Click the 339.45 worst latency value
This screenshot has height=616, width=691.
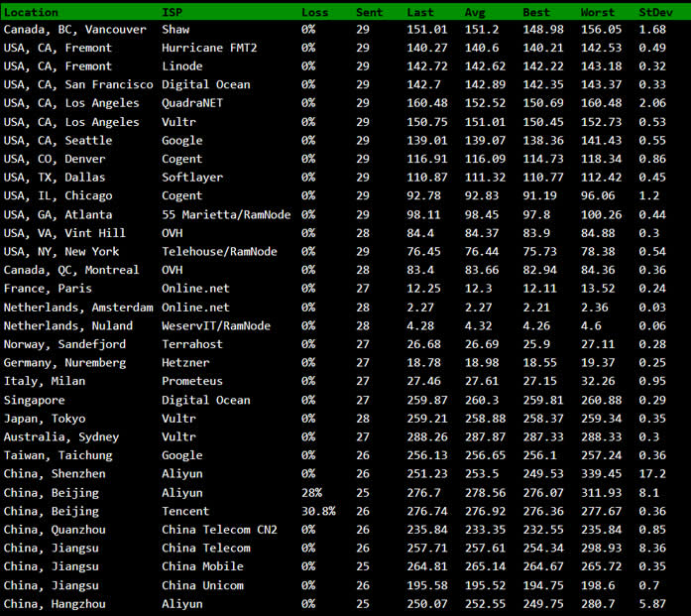601,474
